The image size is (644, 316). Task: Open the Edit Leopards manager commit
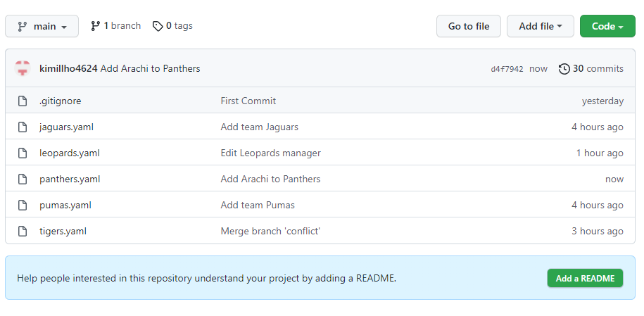click(271, 153)
